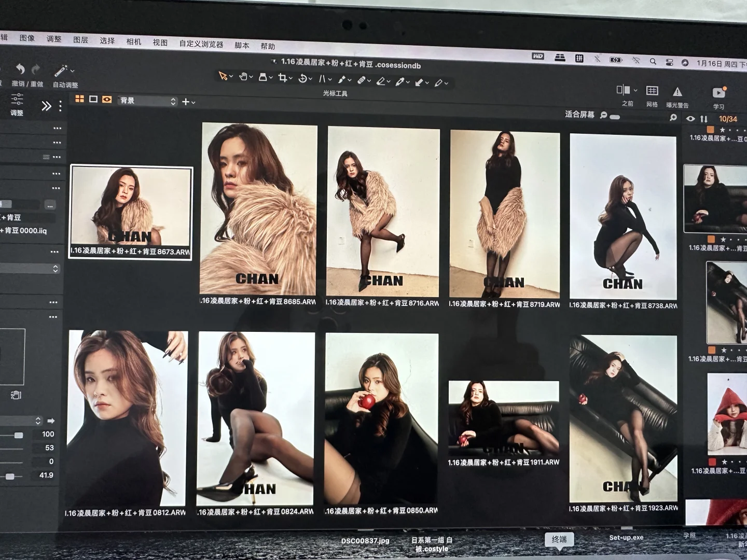The height and width of the screenshot is (560, 747).
Task: Toggle the 之前 before/after view
Action: [623, 90]
